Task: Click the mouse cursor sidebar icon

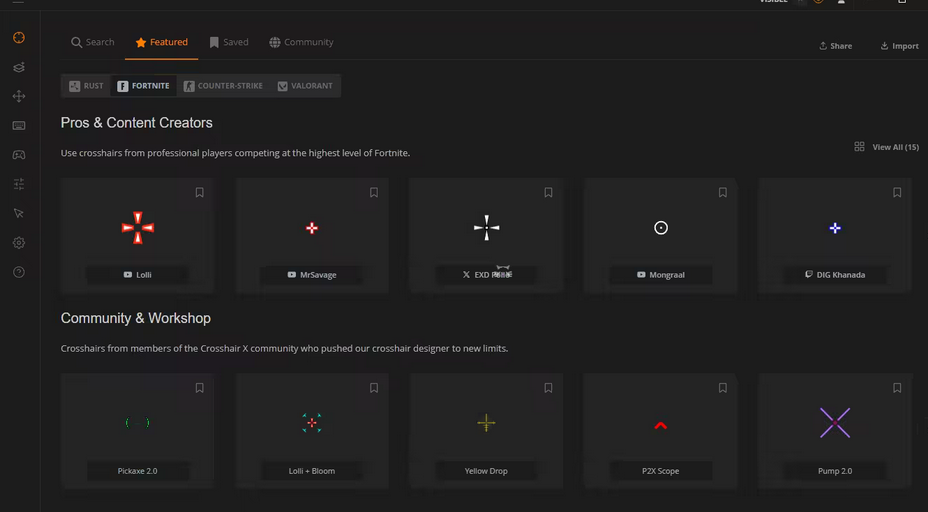Action: click(x=19, y=213)
